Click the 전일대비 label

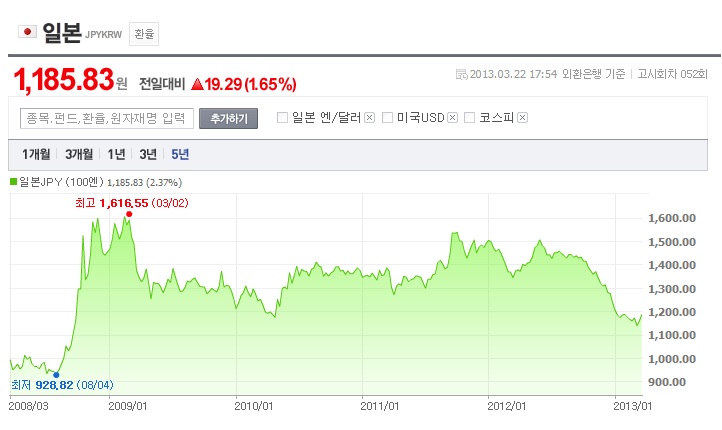[x=162, y=84]
